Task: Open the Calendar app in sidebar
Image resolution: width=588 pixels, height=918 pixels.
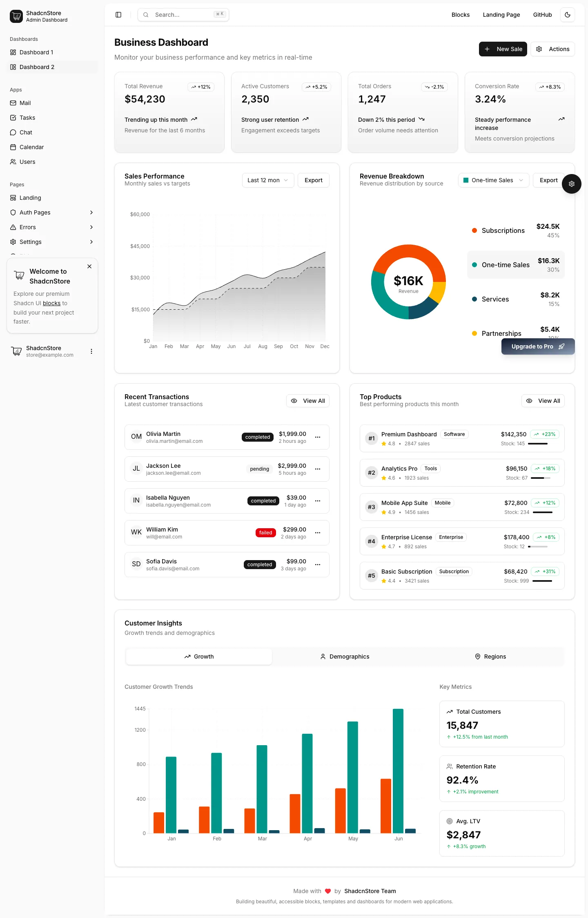Action: pos(52,147)
